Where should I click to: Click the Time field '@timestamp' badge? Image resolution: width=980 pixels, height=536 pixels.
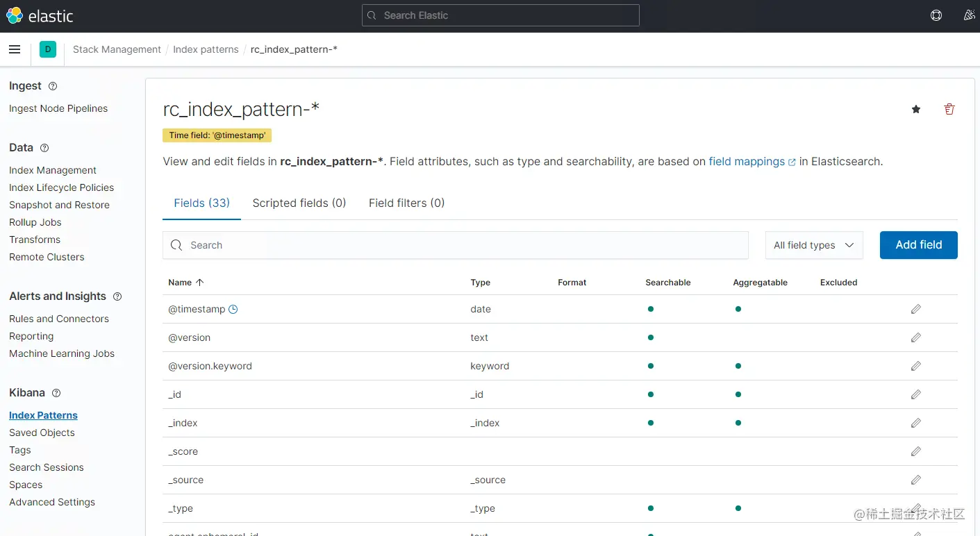click(x=217, y=135)
